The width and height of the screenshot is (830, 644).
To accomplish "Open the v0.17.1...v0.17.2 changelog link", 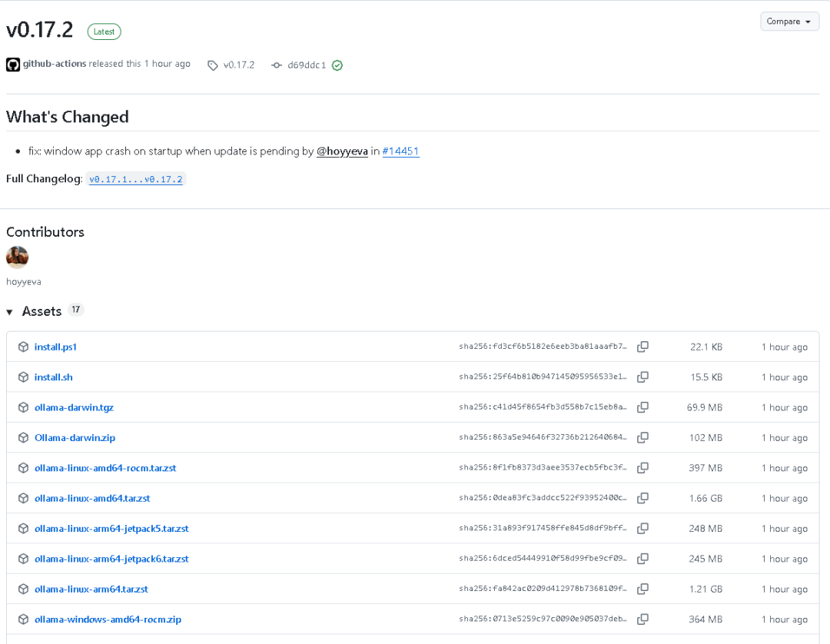I will (x=135, y=179).
